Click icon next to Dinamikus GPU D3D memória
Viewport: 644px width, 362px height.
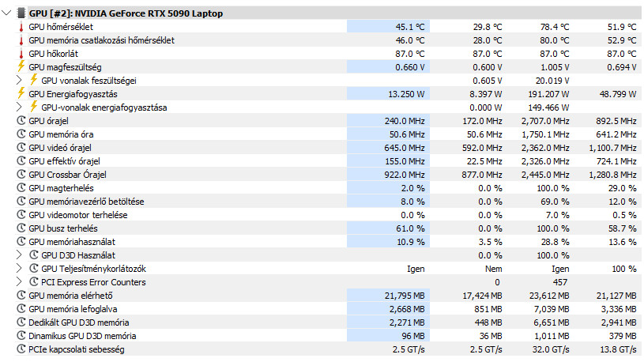(21, 336)
